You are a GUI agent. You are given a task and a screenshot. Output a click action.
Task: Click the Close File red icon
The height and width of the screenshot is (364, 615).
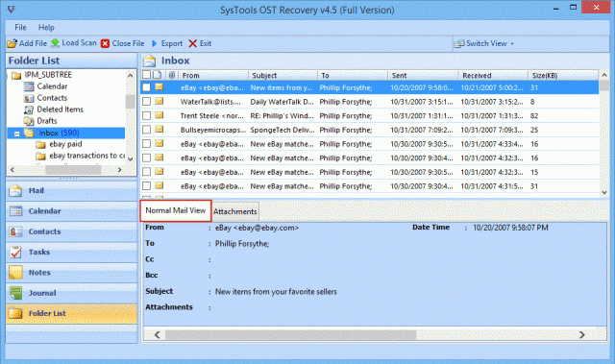(105, 43)
